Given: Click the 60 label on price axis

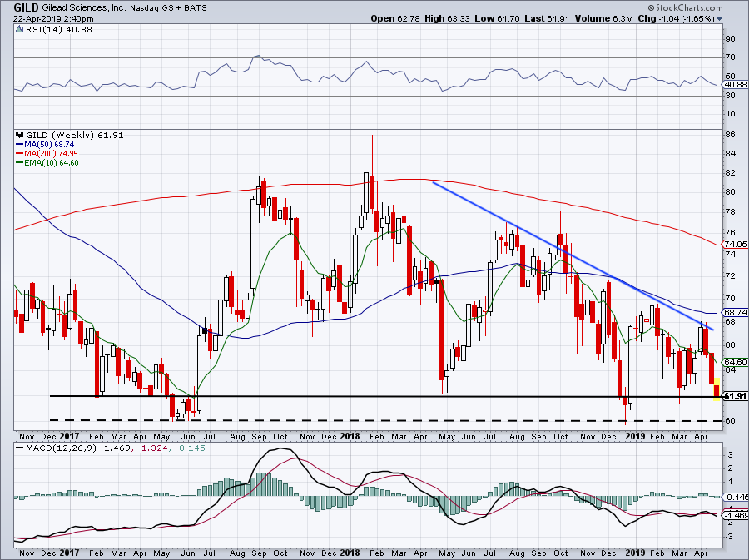Looking at the screenshot, I should [x=730, y=420].
